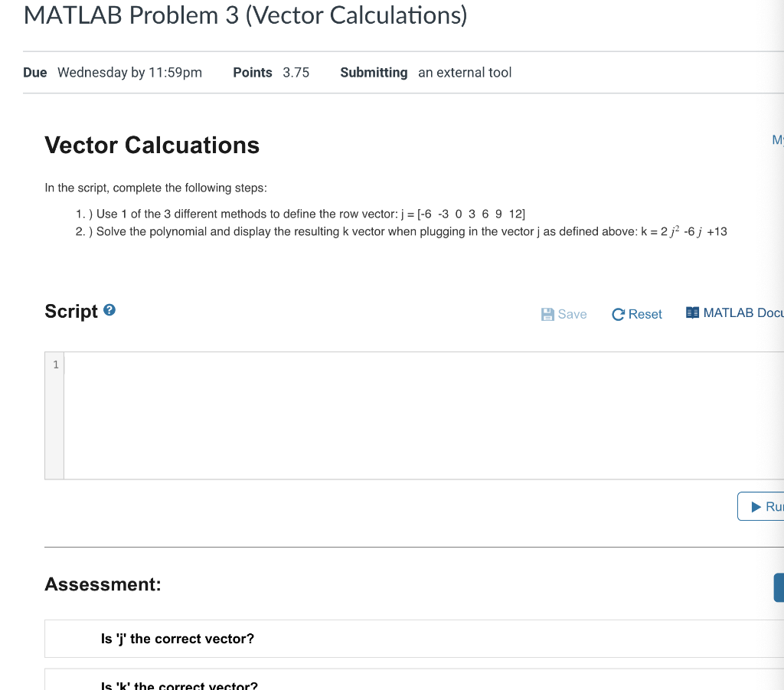
Task: Click the Script help question mark icon
Action: [109, 310]
